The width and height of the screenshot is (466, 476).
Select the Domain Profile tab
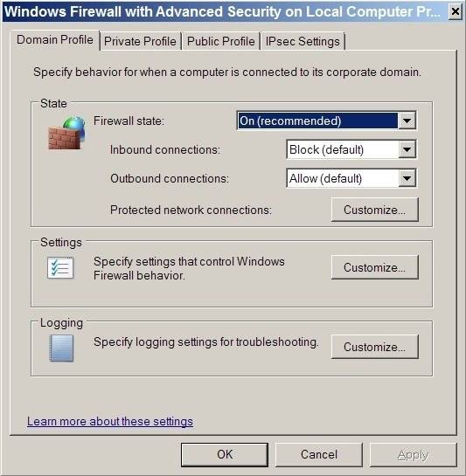[x=55, y=40]
